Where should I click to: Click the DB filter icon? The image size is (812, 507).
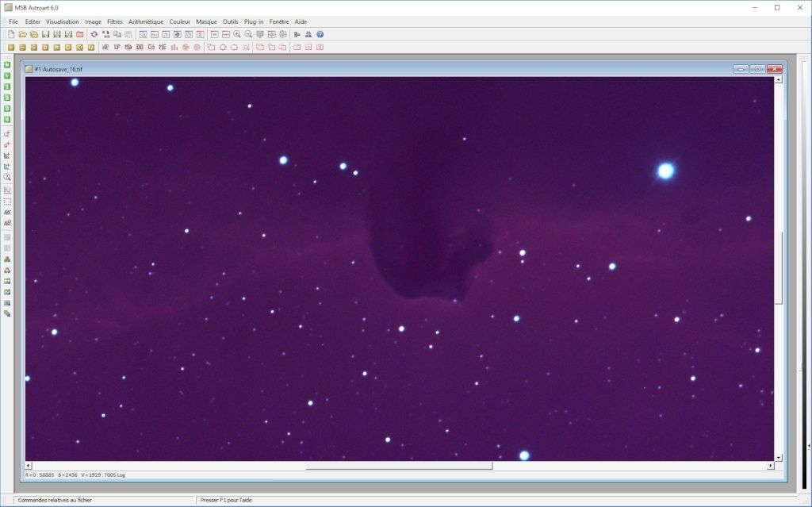tap(140, 47)
